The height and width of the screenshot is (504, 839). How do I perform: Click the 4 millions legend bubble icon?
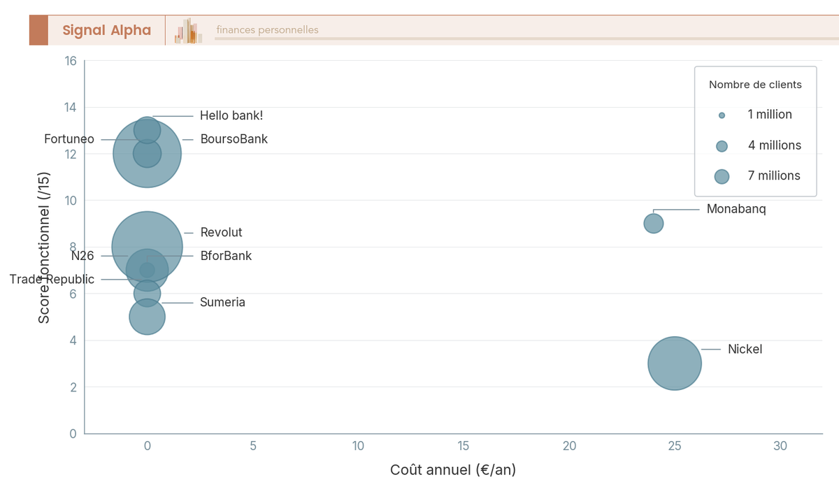coord(721,145)
